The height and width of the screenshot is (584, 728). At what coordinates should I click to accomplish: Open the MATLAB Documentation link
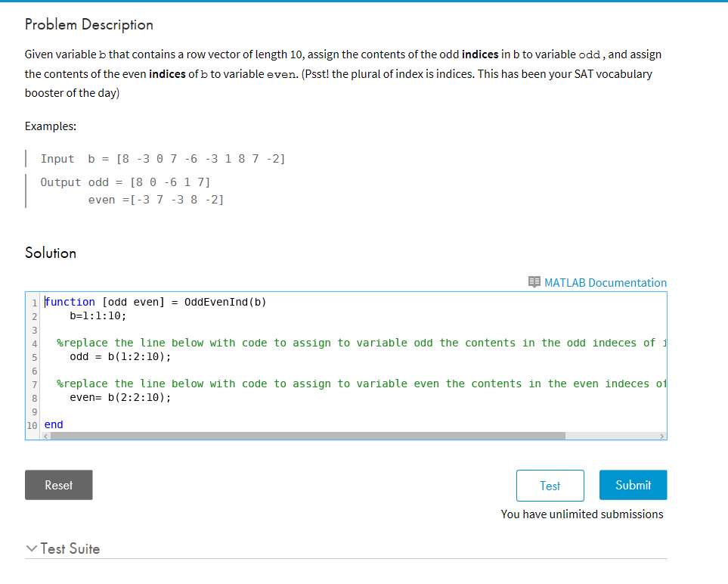(605, 282)
